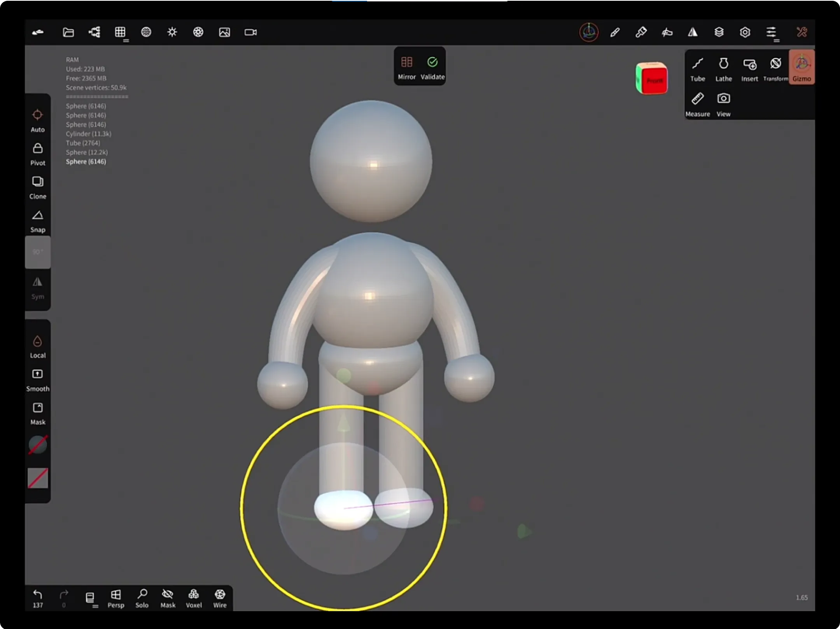Toggle Persp perspective camera mode

coord(116,598)
